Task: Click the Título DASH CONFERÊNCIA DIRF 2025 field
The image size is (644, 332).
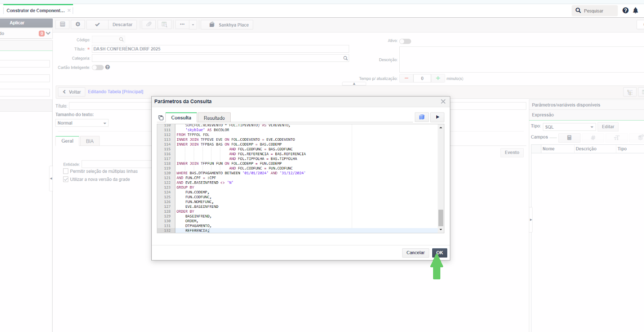Action: 221,49
